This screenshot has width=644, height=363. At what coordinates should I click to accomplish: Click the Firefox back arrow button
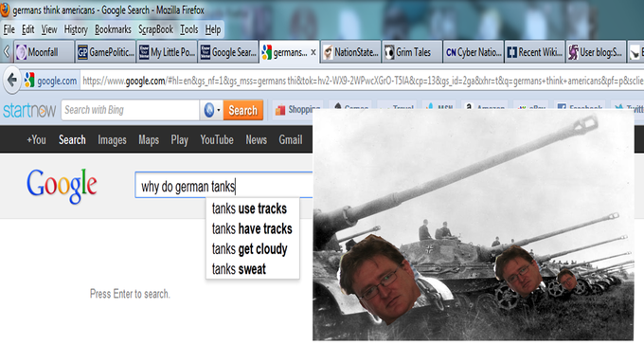pos(12,80)
